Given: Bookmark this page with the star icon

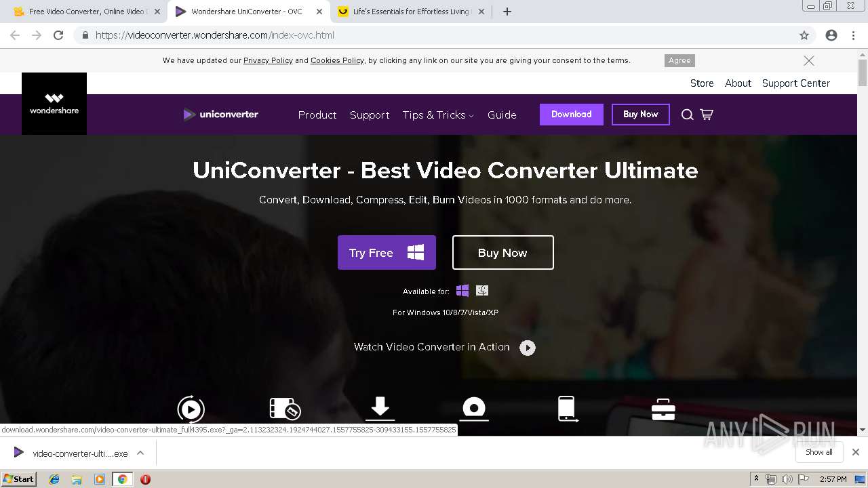Looking at the screenshot, I should coord(804,35).
